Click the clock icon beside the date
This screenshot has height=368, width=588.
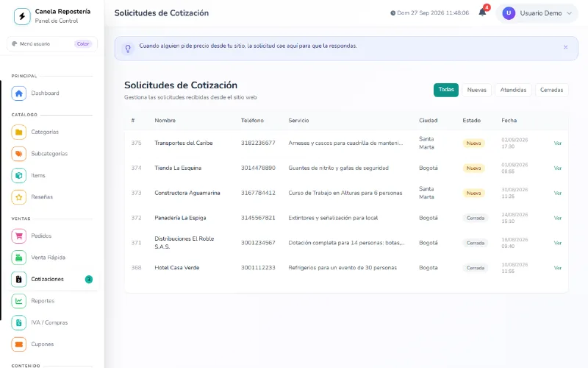click(x=392, y=13)
